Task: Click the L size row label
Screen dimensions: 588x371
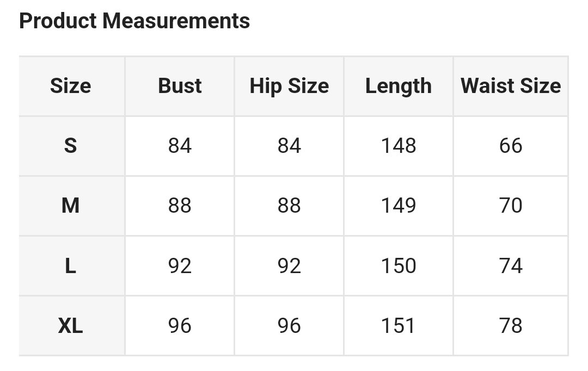Action: click(71, 266)
